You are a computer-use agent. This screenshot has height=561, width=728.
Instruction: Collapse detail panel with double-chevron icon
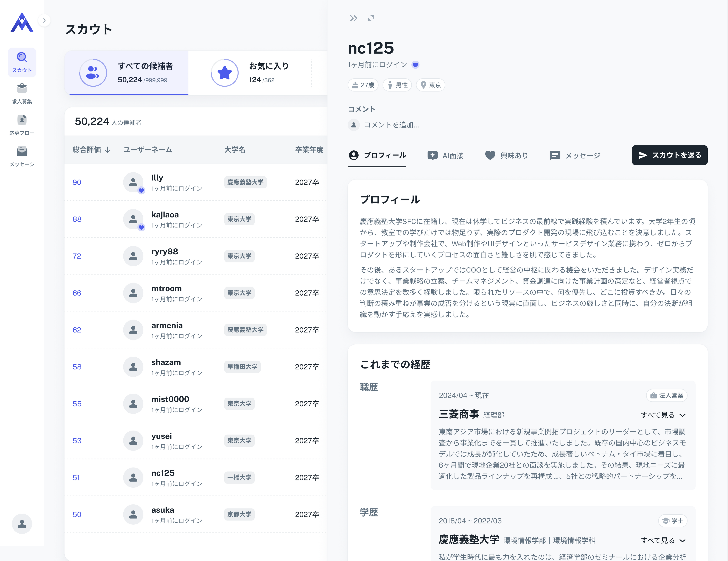click(x=353, y=18)
